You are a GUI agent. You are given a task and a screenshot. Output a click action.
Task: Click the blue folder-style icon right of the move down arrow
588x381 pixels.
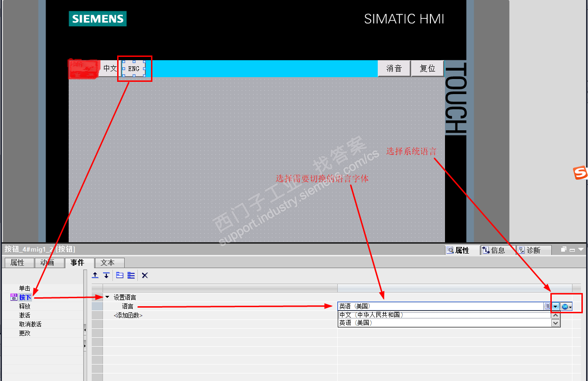coord(120,275)
